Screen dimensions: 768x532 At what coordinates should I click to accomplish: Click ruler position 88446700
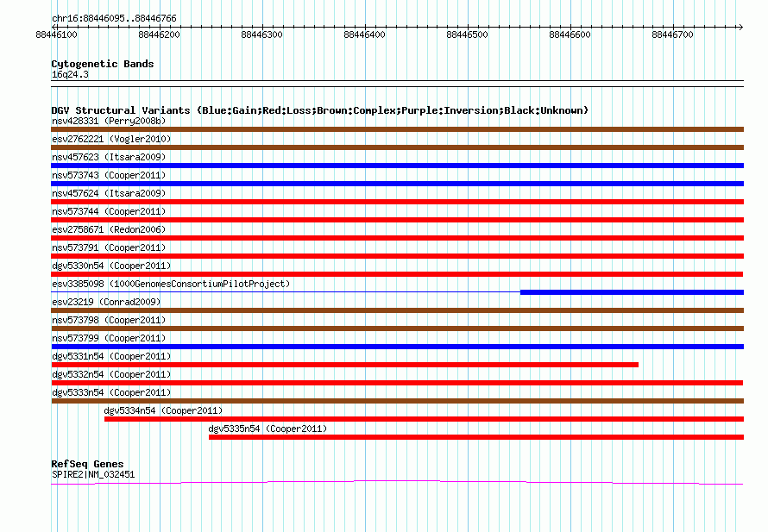(672, 34)
